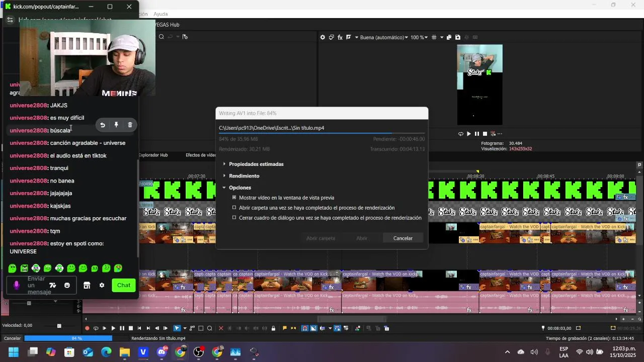Toggle preview overlays grid icon
644x362 pixels.
(x=434, y=37)
